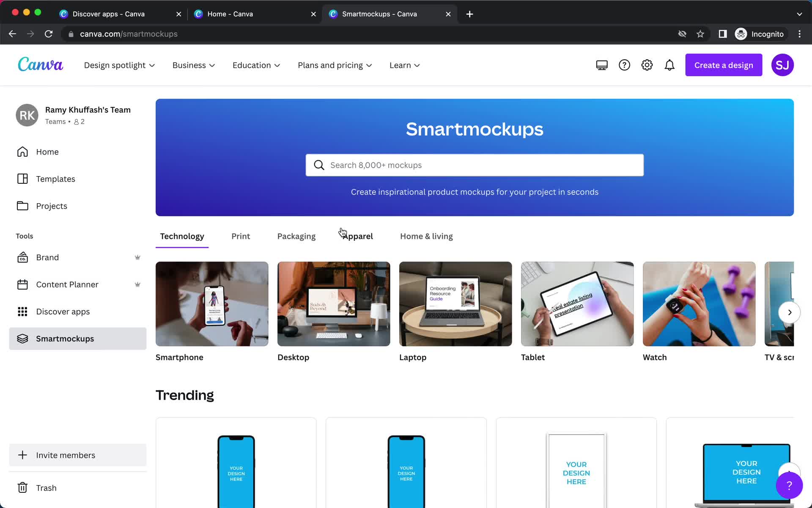This screenshot has width=812, height=508.
Task: Select the Content Planner icon
Action: [x=22, y=284]
